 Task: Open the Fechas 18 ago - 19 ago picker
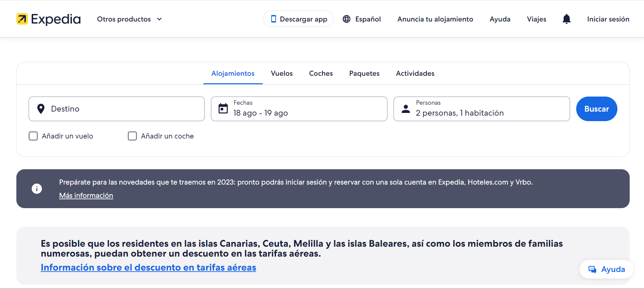pos(299,109)
